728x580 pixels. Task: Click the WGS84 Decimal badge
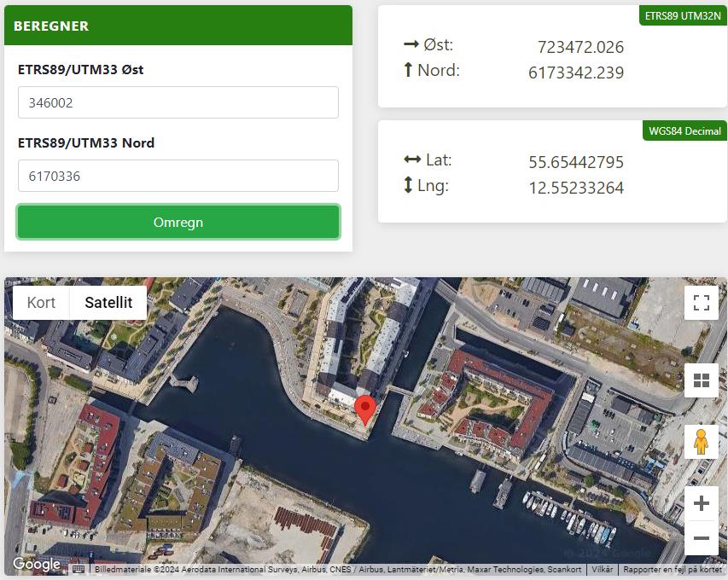(x=684, y=130)
